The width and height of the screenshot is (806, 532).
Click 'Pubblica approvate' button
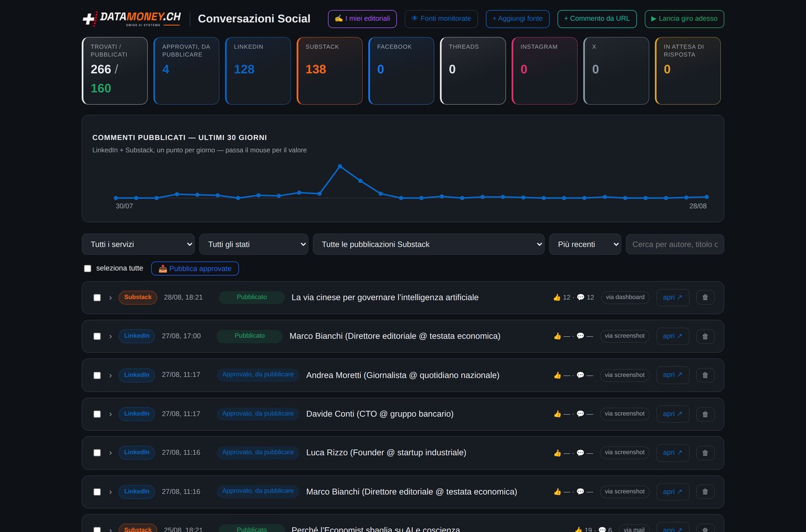click(x=195, y=268)
